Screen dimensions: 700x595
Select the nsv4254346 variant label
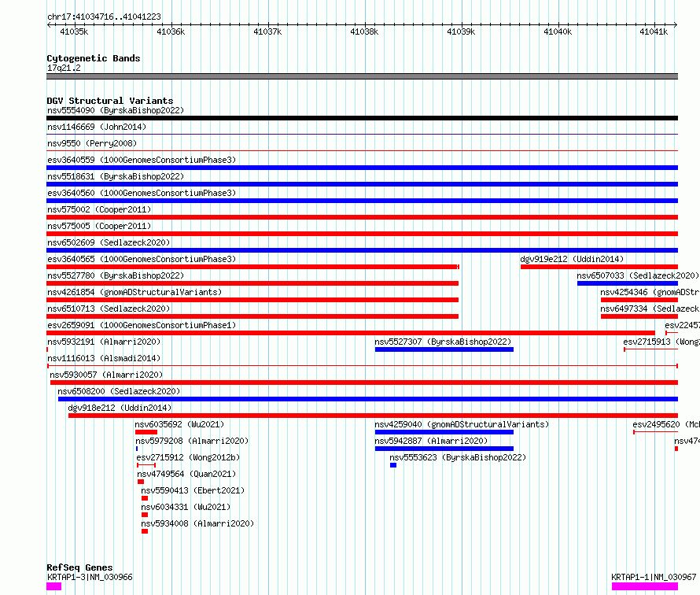pyautogui.click(x=650, y=292)
